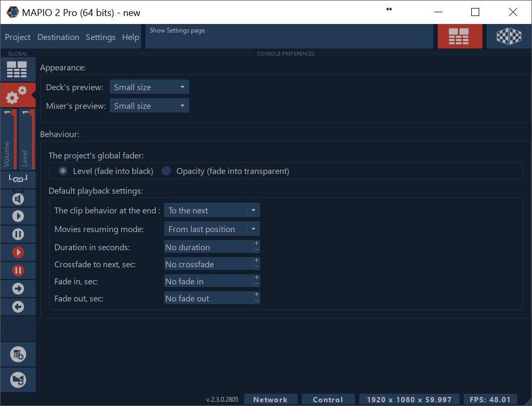This screenshot has width=532, height=406.
Task: Open the Movies resuming mode dropdown
Action: point(254,228)
